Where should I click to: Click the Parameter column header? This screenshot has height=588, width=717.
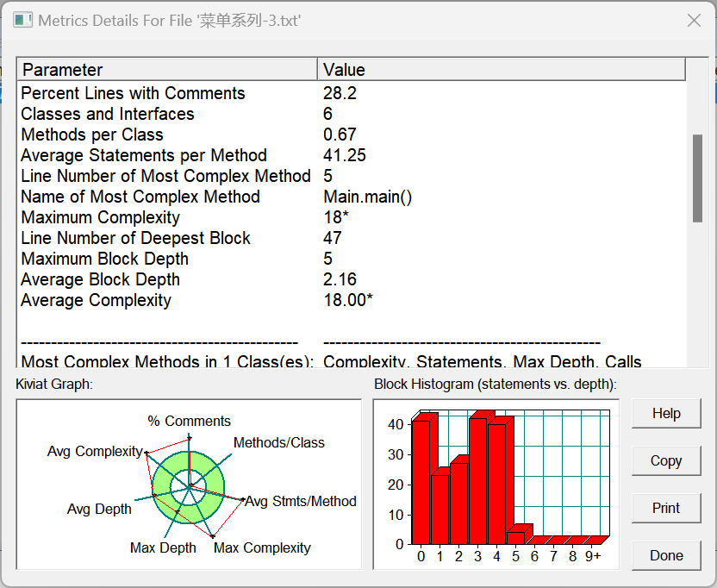point(167,70)
